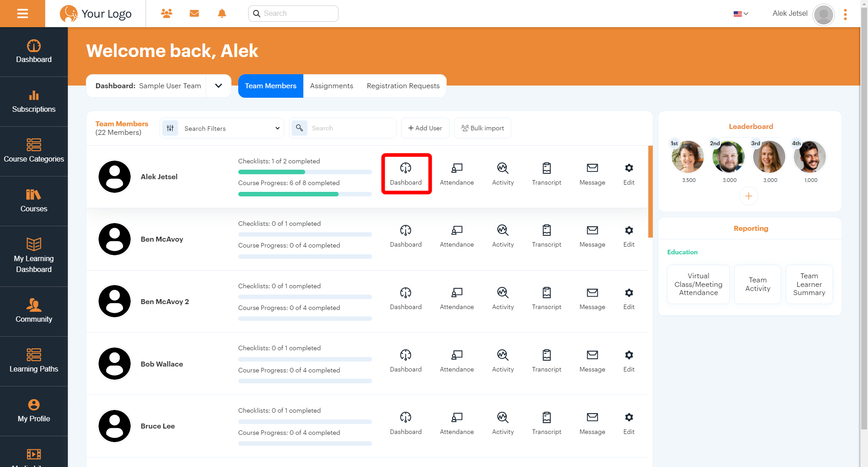Open the hamburger menu

[23, 14]
